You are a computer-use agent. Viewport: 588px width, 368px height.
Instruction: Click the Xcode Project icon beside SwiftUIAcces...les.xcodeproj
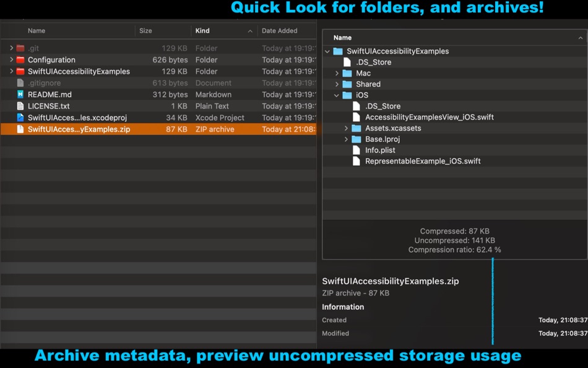point(22,117)
